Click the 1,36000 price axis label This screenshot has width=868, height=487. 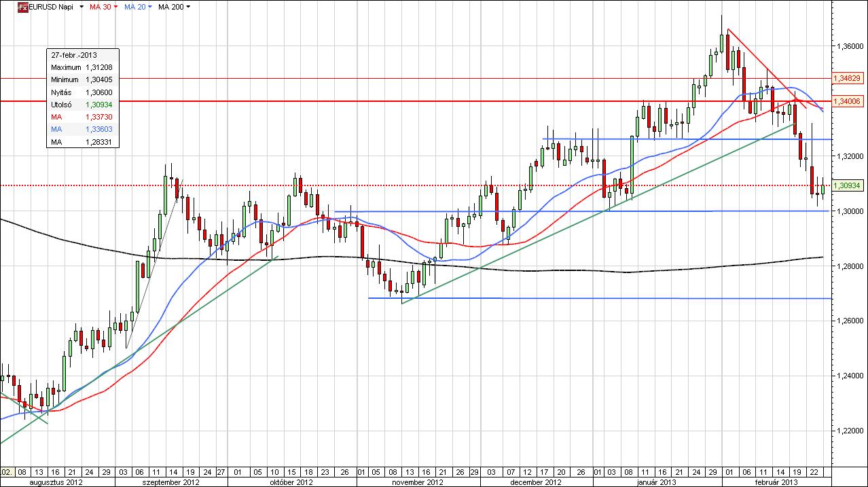click(x=849, y=46)
